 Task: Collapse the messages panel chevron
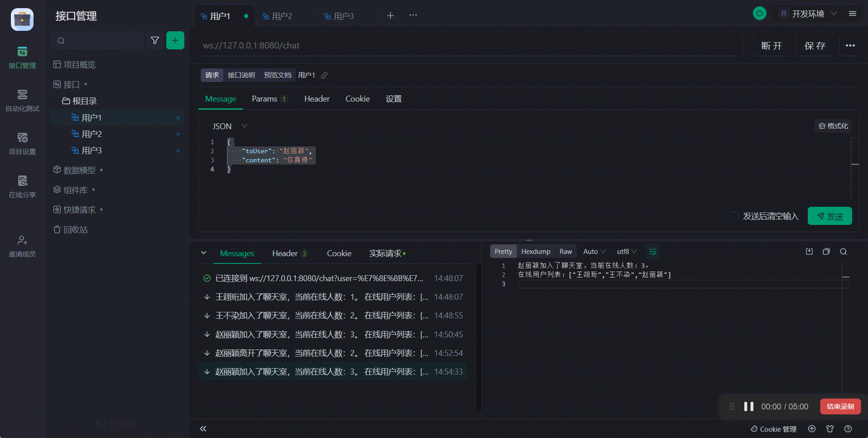(x=204, y=253)
